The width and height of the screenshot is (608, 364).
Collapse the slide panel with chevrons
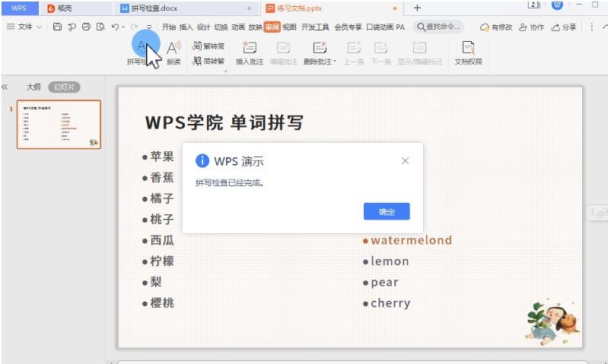(6, 87)
